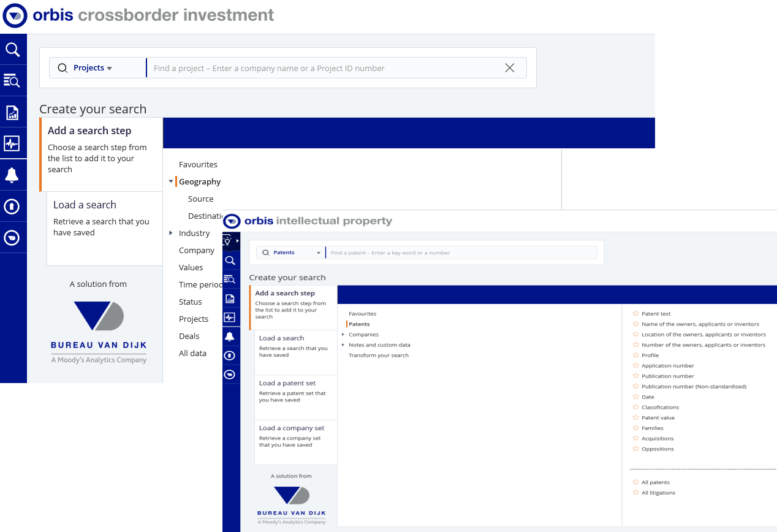The image size is (777, 532).
Task: Select Load a company set panel
Action: click(296, 443)
